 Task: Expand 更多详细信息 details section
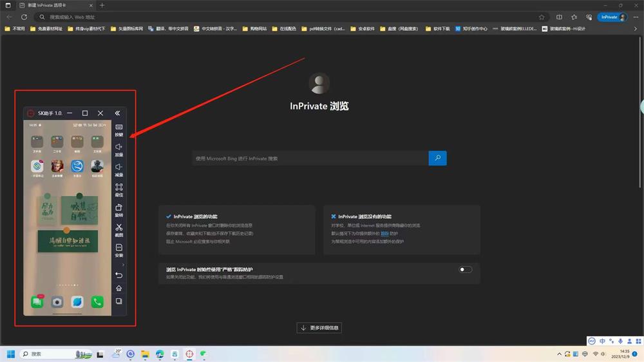[319, 328]
